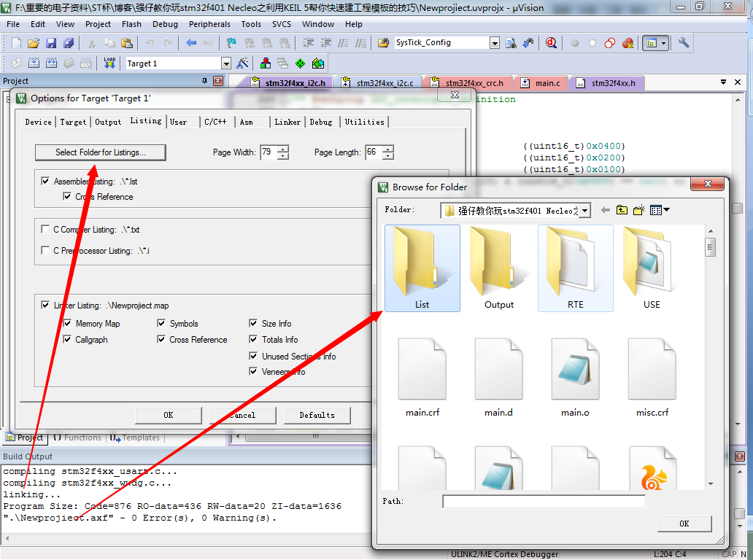Click the Build target icon

pyautogui.click(x=34, y=63)
